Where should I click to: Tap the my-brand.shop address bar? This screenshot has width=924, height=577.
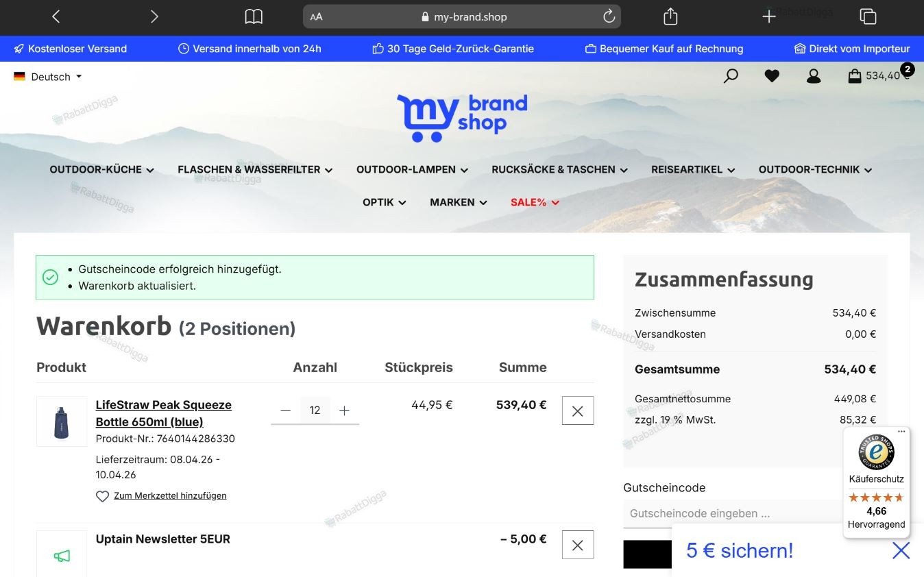tap(462, 16)
